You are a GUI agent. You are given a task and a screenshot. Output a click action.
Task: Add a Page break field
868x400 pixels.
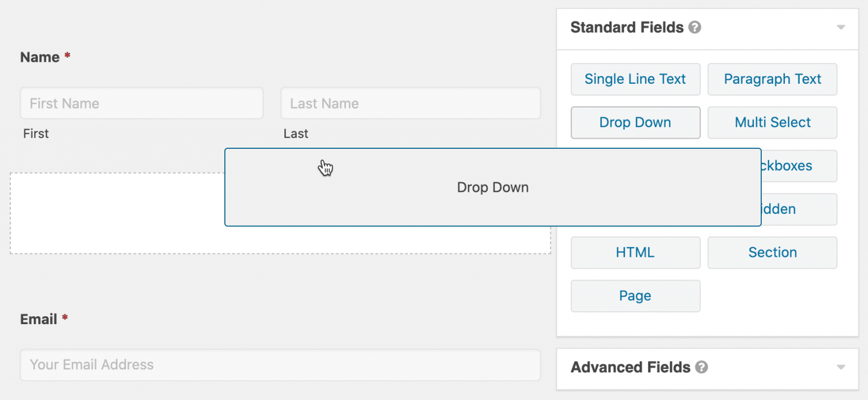pos(635,295)
